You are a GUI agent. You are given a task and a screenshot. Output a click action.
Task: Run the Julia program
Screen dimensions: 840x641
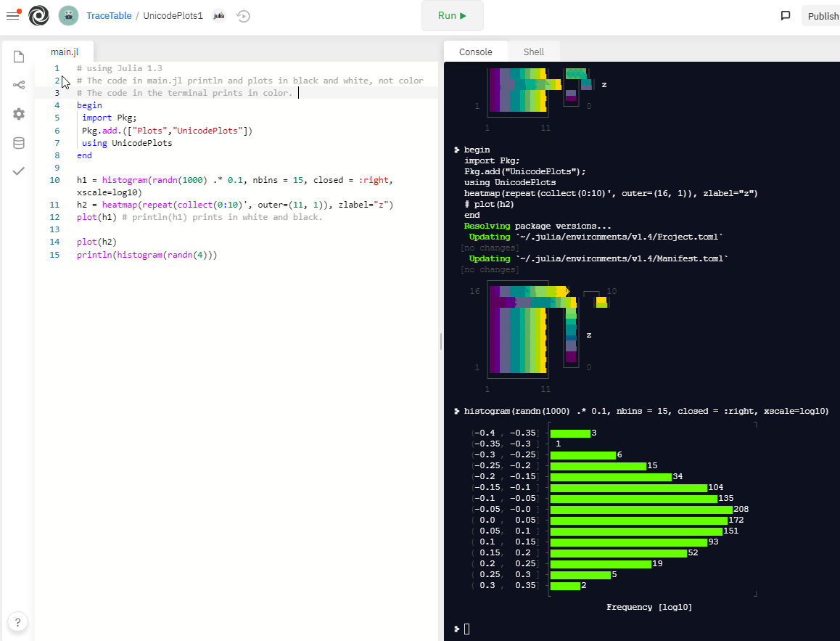click(452, 16)
